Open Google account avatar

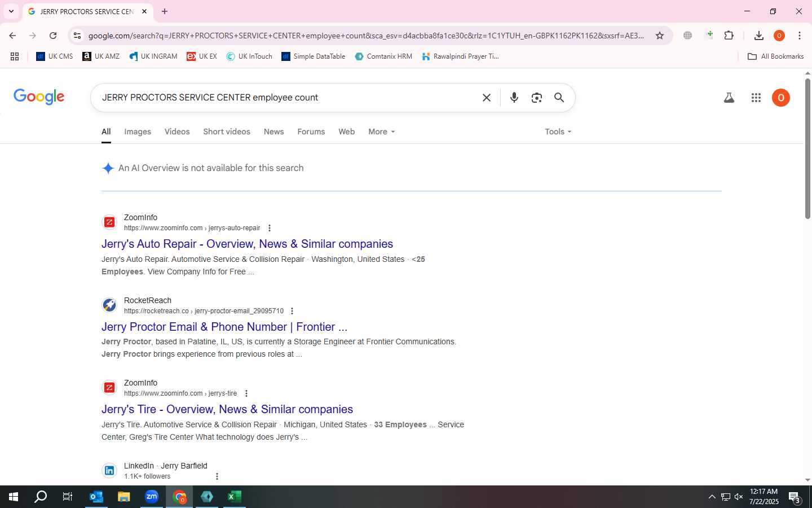pos(781,98)
